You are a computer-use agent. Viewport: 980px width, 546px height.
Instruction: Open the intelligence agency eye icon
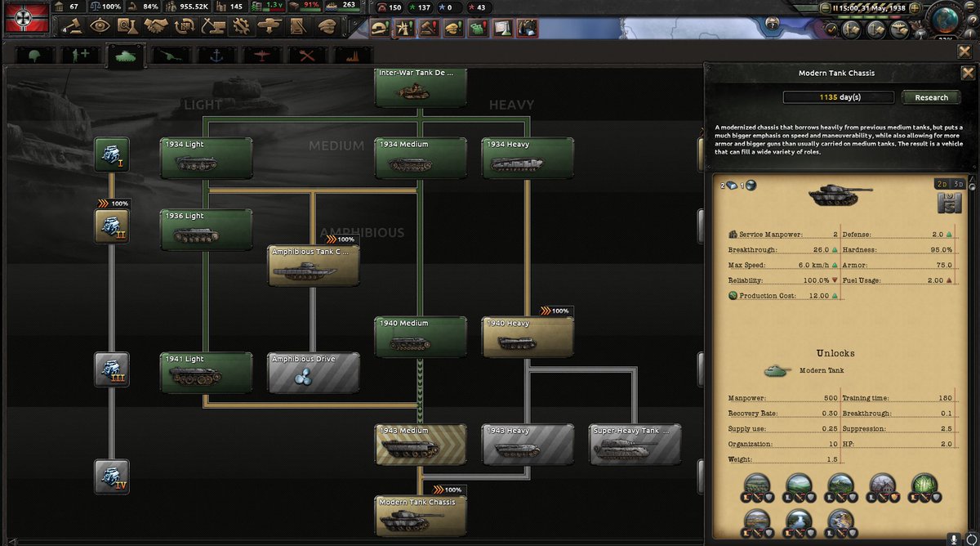[x=100, y=26]
